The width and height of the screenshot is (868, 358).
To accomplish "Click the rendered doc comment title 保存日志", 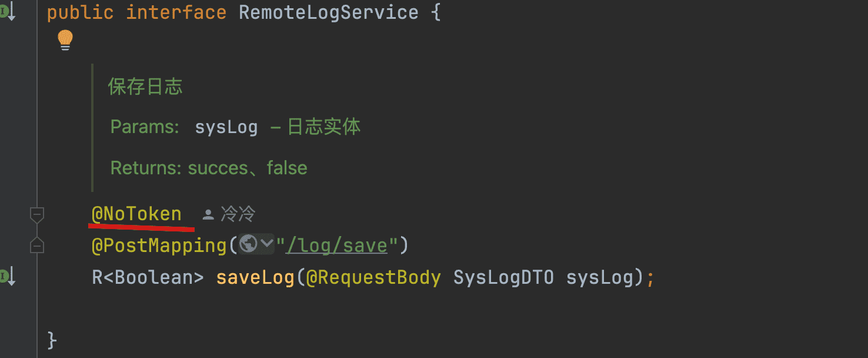I will pyautogui.click(x=145, y=87).
